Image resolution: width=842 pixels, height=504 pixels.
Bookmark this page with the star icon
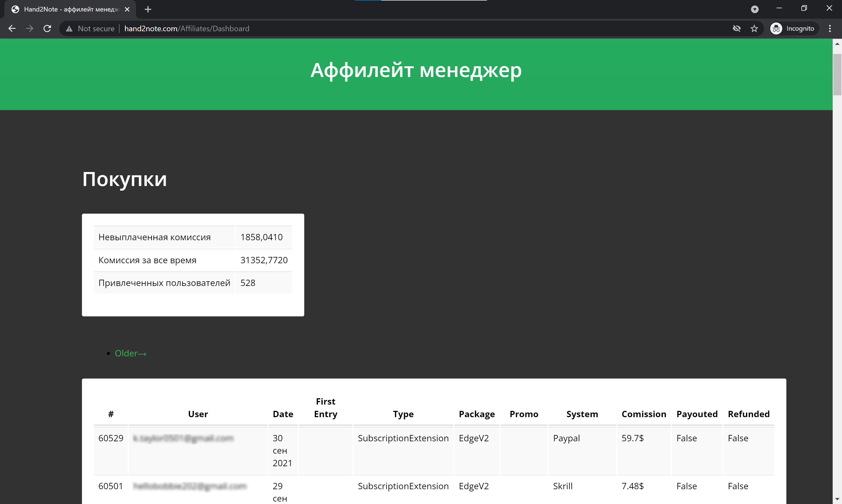(x=754, y=28)
